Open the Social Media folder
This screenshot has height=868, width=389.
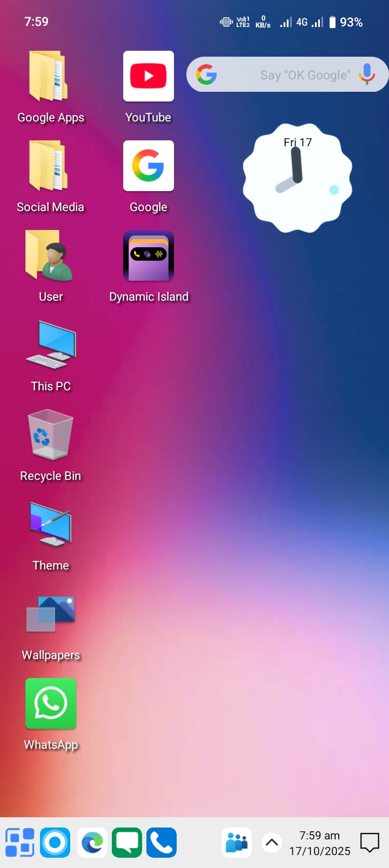(51, 166)
